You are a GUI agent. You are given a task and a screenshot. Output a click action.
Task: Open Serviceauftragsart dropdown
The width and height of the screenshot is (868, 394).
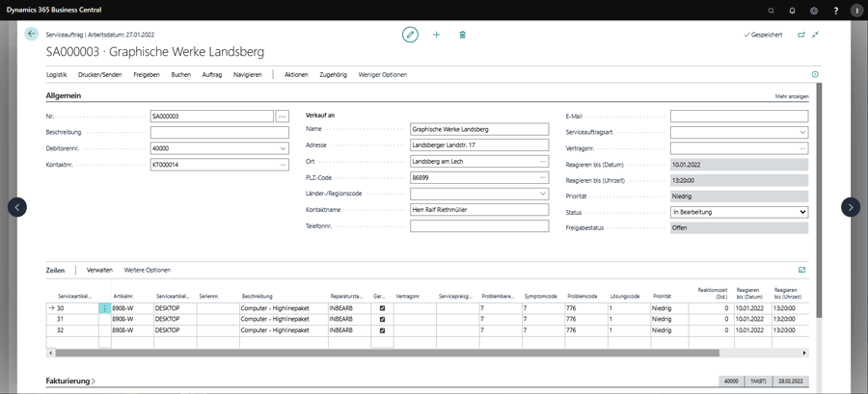click(802, 133)
